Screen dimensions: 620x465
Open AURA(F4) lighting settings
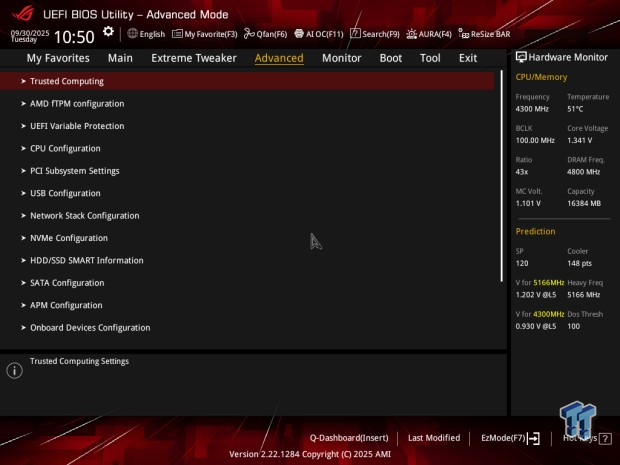429,33
